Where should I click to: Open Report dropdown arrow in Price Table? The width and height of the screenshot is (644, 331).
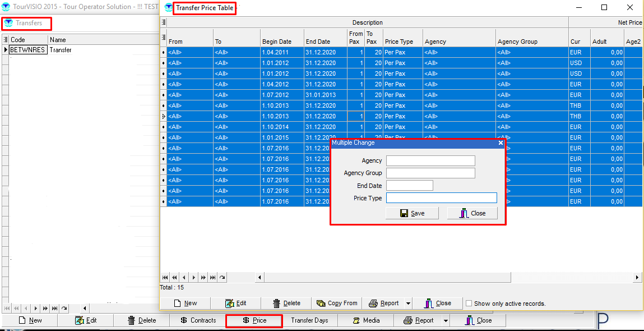coord(408,304)
